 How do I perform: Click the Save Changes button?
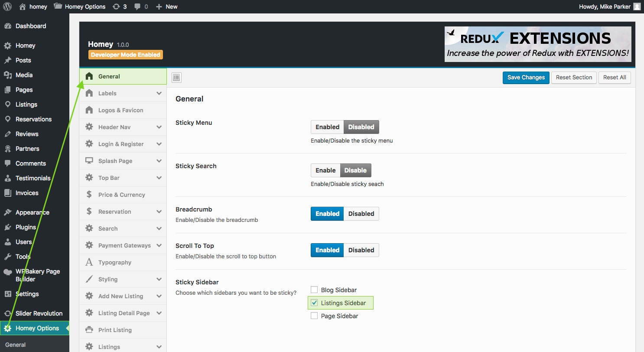[526, 78]
